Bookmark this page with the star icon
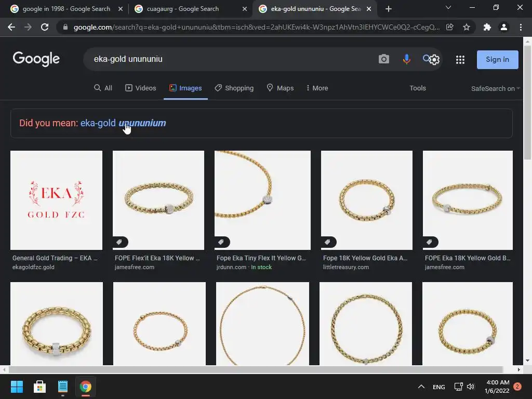The width and height of the screenshot is (532, 399). pyautogui.click(x=467, y=27)
